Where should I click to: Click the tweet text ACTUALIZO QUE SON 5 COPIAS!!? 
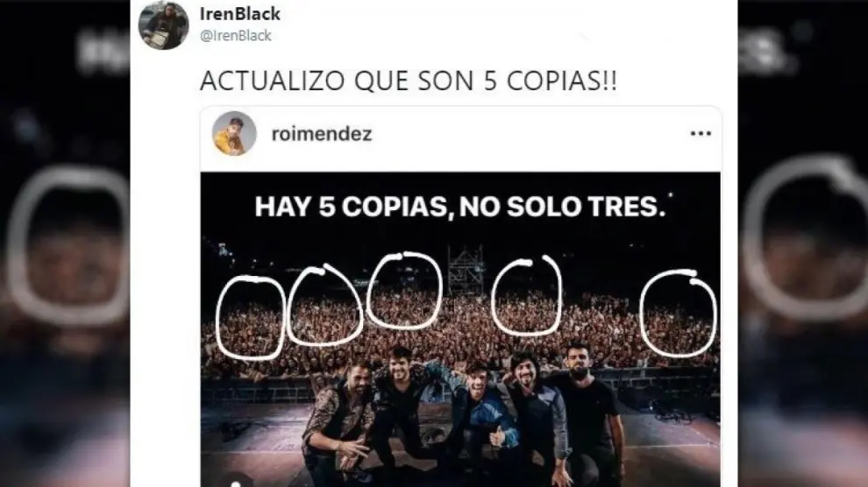click(409, 81)
